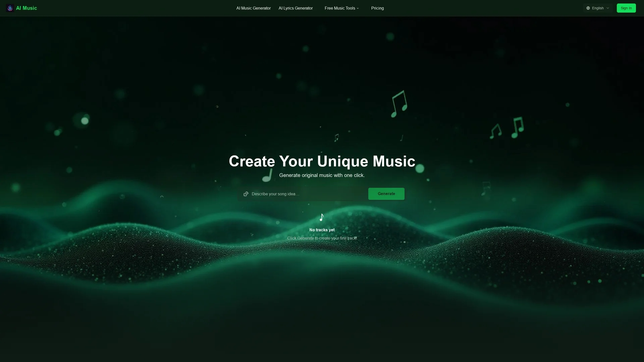Click the 'Generate original music with one click.' subtitle
Viewport: 644px width, 362px height.
click(x=322, y=175)
